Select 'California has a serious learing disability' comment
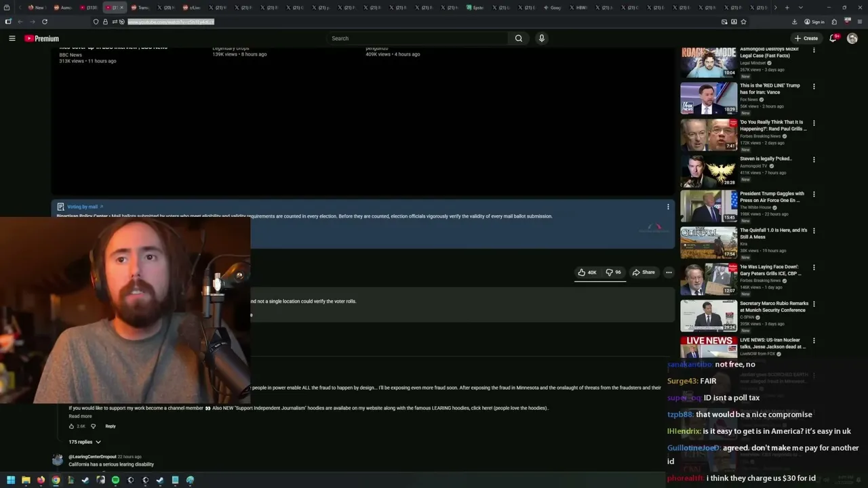Image resolution: width=868 pixels, height=488 pixels. (x=111, y=464)
